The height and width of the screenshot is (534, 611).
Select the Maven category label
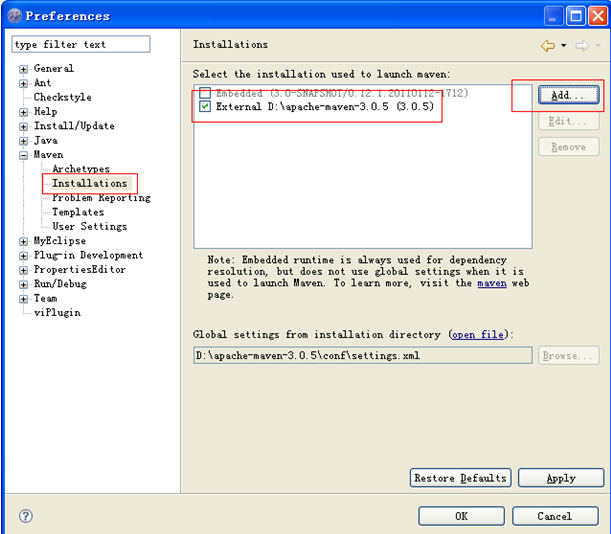48,155
